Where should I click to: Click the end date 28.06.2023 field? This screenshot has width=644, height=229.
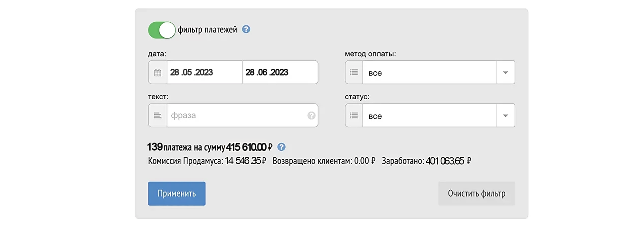coord(279,72)
